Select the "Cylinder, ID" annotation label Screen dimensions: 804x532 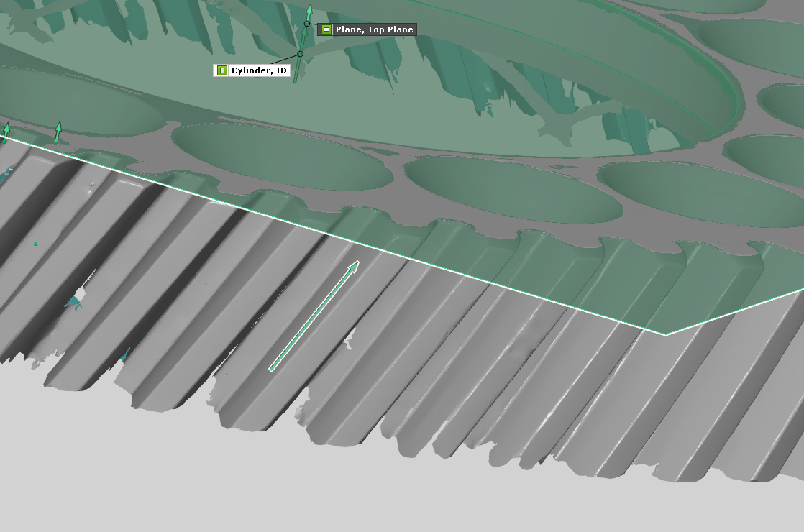(252, 70)
